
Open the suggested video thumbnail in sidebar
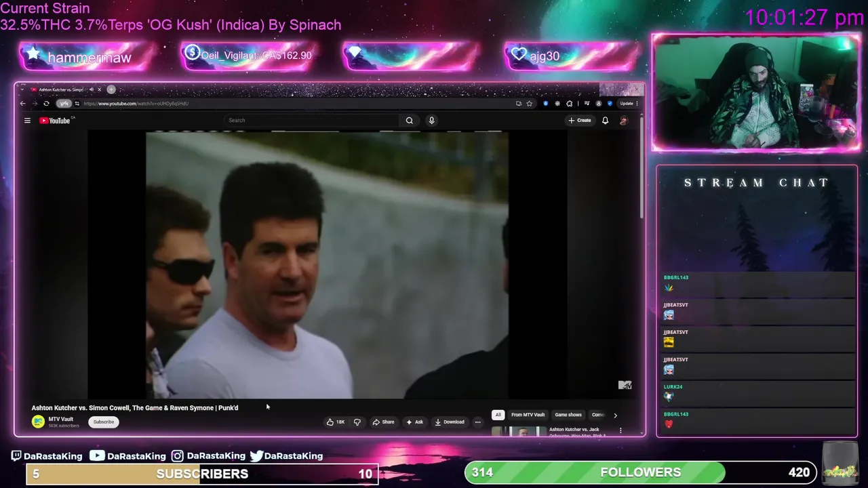pyautogui.click(x=519, y=430)
